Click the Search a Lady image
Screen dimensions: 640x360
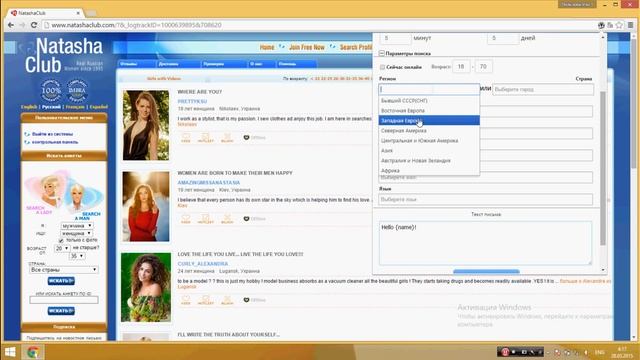[46, 193]
